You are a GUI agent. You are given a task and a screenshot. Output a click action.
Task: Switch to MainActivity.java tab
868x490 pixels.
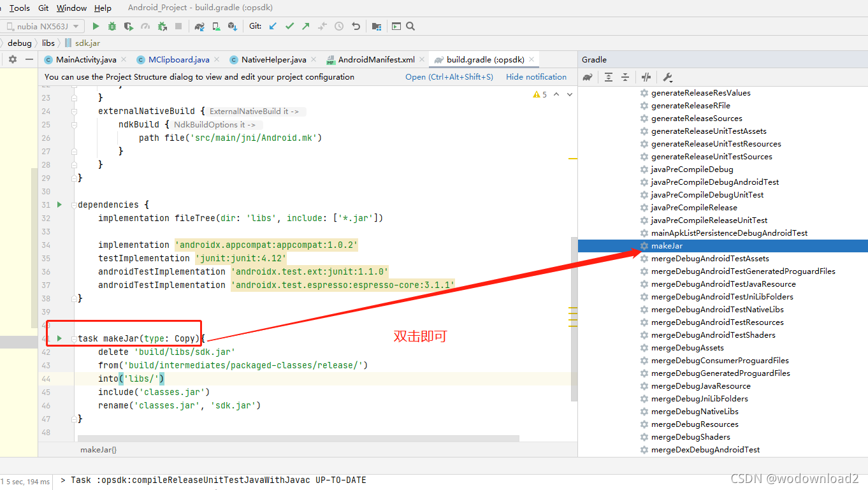(x=86, y=59)
